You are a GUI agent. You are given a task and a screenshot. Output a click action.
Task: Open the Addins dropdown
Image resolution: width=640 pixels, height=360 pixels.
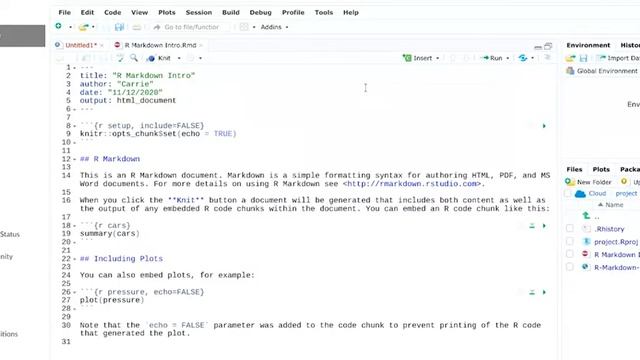(x=274, y=27)
